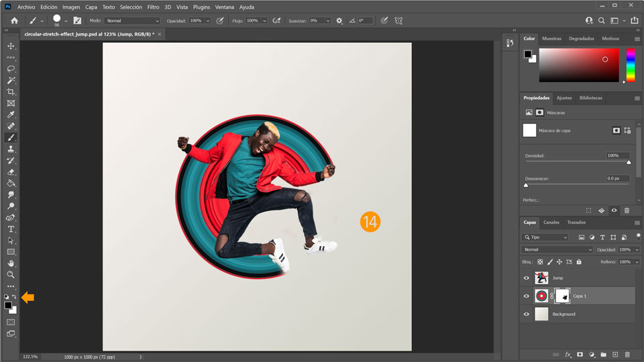Click the delete layer trash icon

pos(627,354)
